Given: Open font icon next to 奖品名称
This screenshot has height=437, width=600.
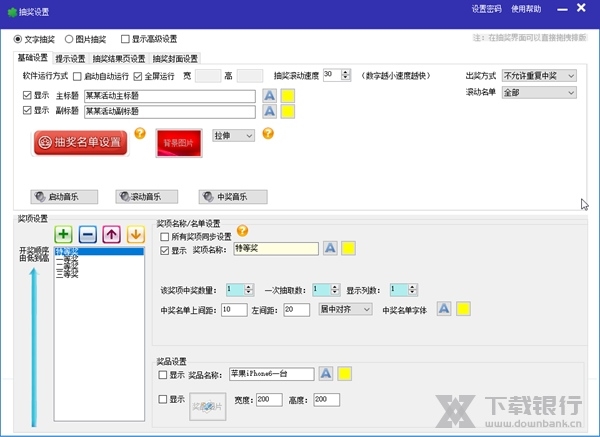Looking at the screenshot, I should (x=326, y=373).
